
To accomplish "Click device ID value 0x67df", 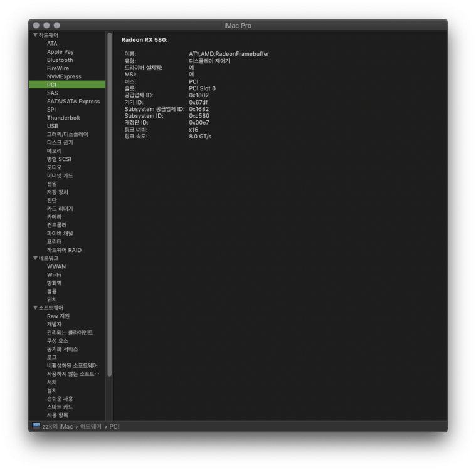I will pos(198,102).
